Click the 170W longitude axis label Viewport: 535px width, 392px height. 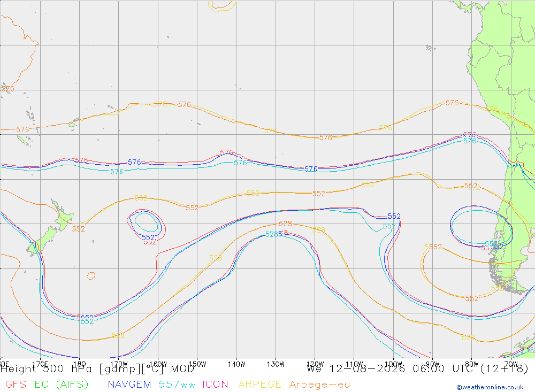click(x=119, y=364)
